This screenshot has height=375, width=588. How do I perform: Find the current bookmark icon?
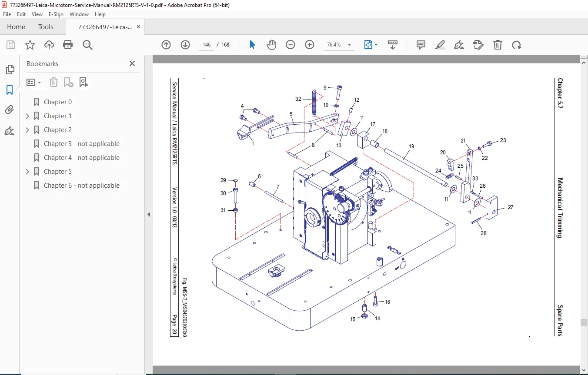84,82
